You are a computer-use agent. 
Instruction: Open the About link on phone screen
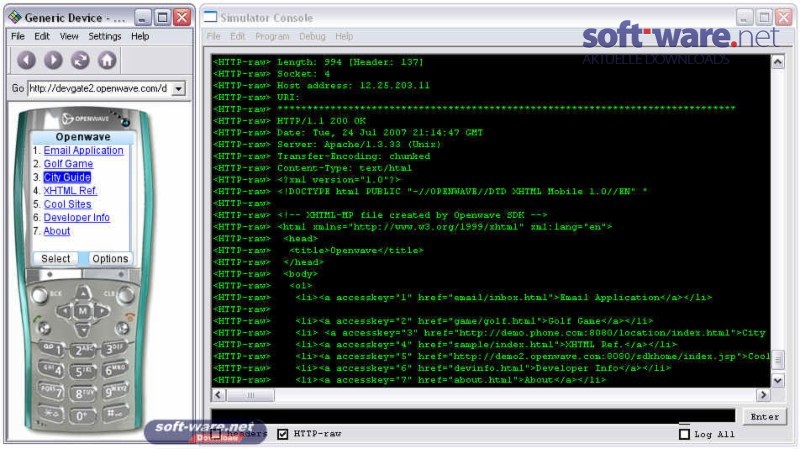57,231
